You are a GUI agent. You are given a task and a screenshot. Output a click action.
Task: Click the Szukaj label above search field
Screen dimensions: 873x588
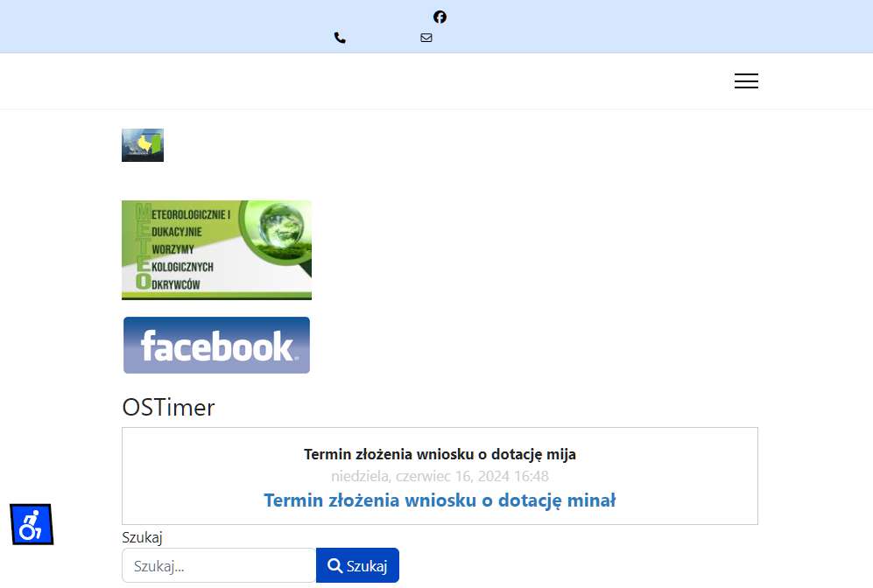click(x=142, y=537)
